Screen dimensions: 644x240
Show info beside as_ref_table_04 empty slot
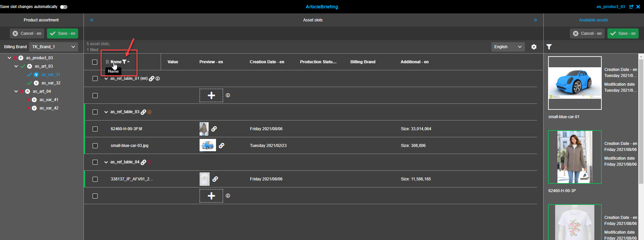point(228,196)
